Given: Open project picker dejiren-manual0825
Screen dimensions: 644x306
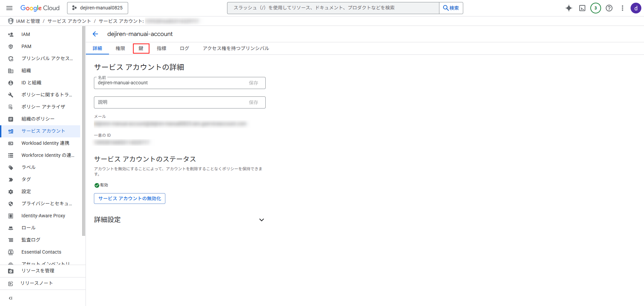Looking at the screenshot, I should coord(98,8).
